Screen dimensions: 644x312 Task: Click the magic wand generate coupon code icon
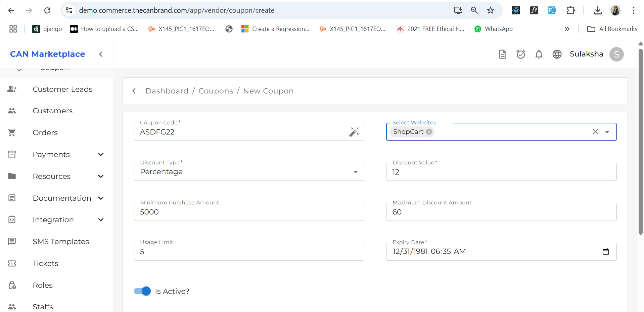[354, 132]
